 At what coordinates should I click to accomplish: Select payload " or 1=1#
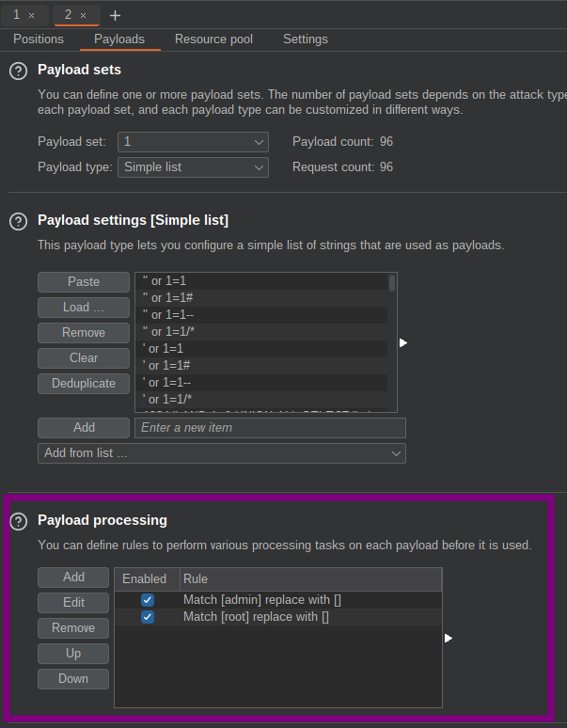click(261, 298)
